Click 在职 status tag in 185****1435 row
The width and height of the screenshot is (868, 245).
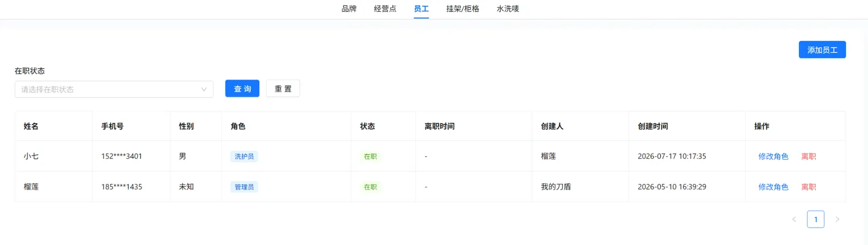pyautogui.click(x=371, y=186)
